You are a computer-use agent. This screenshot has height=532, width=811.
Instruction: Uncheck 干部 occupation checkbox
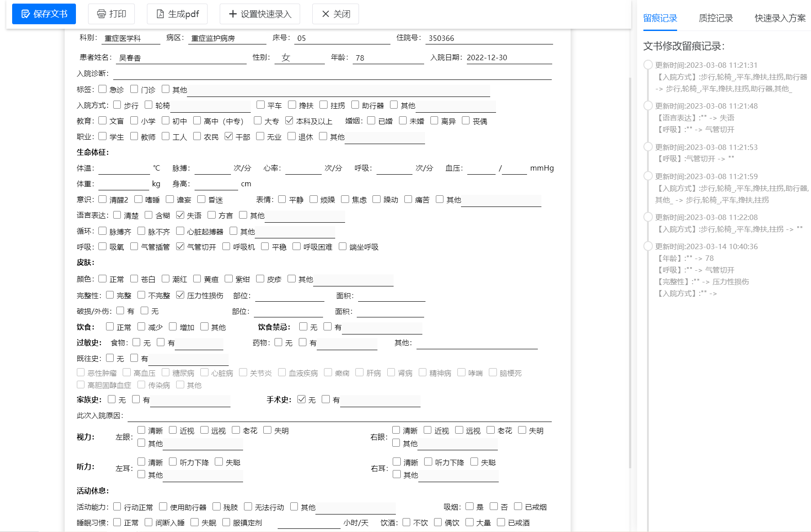pyautogui.click(x=229, y=136)
